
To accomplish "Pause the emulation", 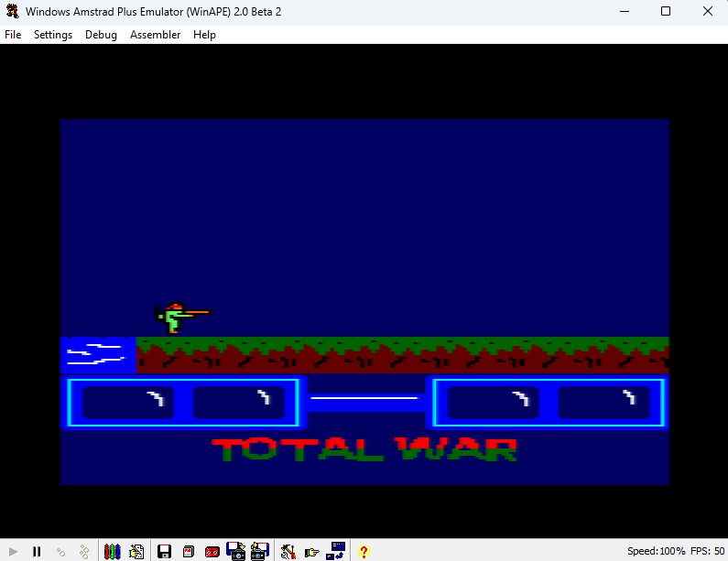I will pos(37,551).
